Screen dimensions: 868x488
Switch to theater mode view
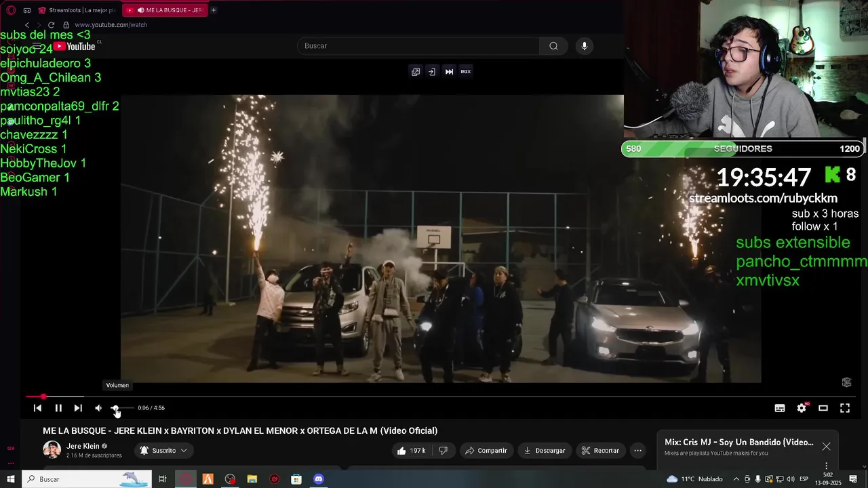(823, 408)
